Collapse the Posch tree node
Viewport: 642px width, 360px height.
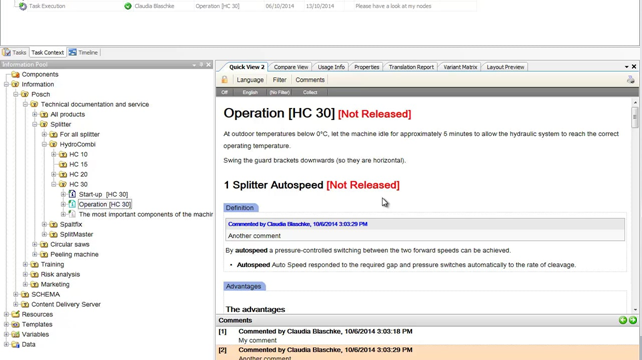[x=16, y=94]
